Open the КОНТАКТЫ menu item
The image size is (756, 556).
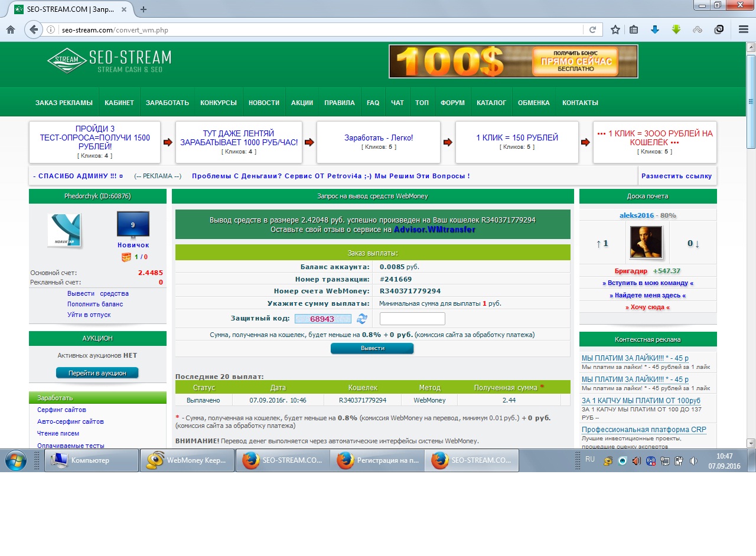580,103
